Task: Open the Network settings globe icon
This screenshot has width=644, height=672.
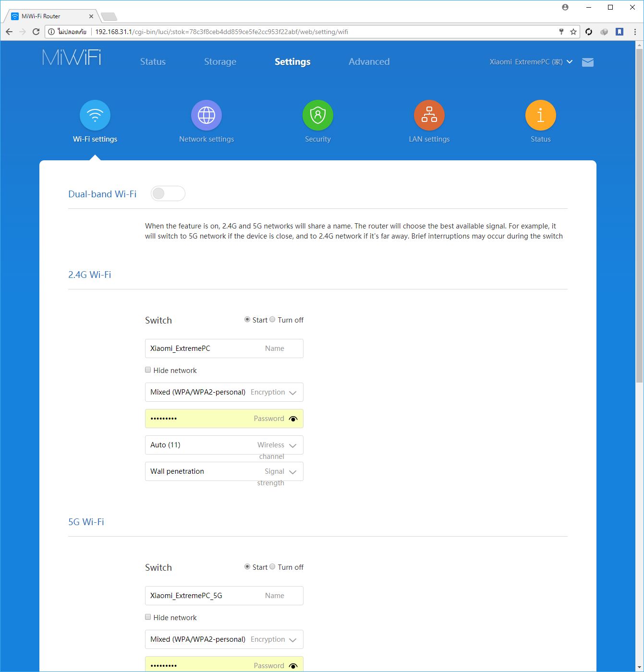Action: pos(207,115)
